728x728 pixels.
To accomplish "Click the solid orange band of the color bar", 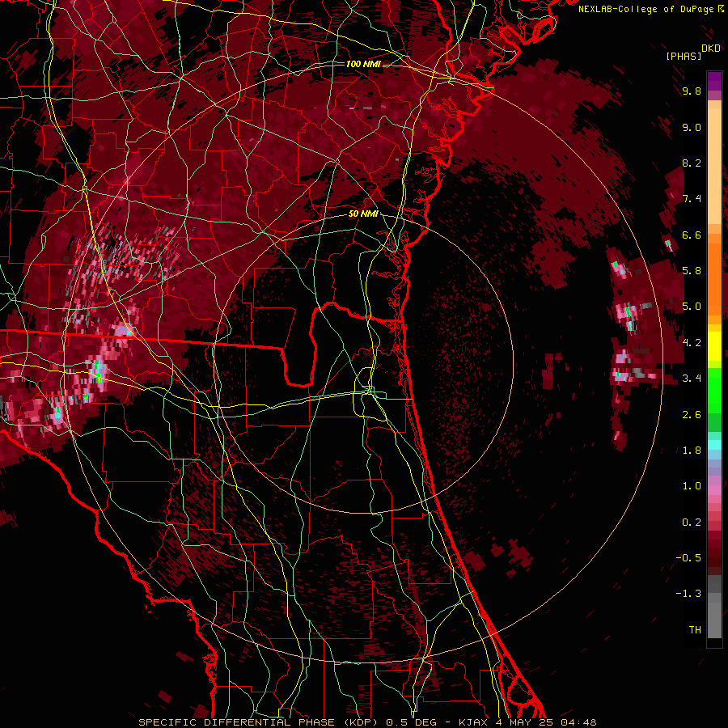I will [714, 279].
